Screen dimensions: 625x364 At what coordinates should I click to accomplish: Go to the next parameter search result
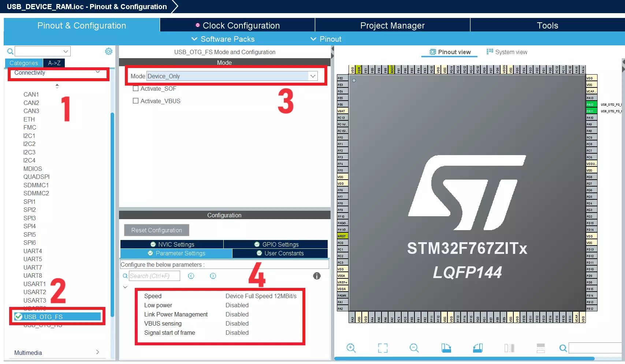(213, 276)
